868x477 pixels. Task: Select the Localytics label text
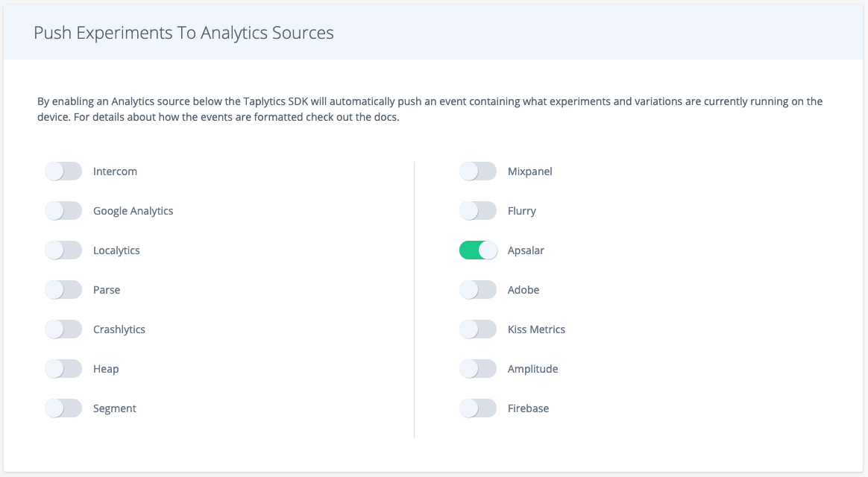click(x=116, y=250)
